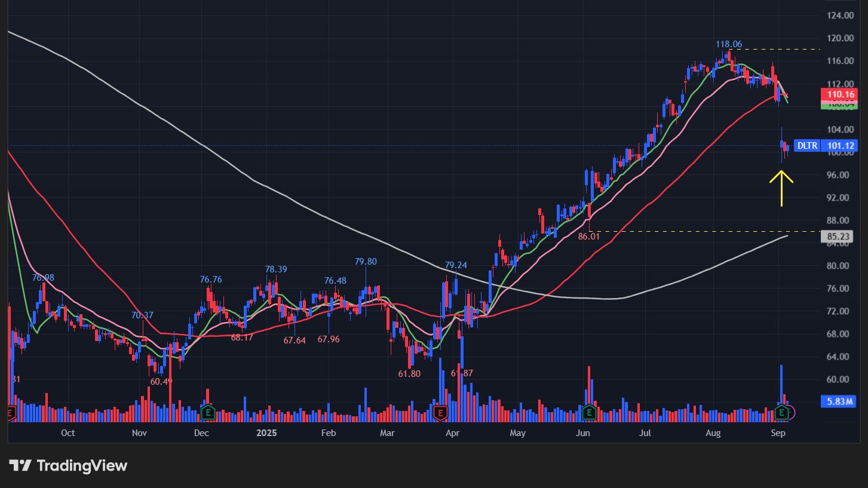This screenshot has height=488, width=868.
Task: Click the 76.00 tick on price axis
Action: pos(839,288)
